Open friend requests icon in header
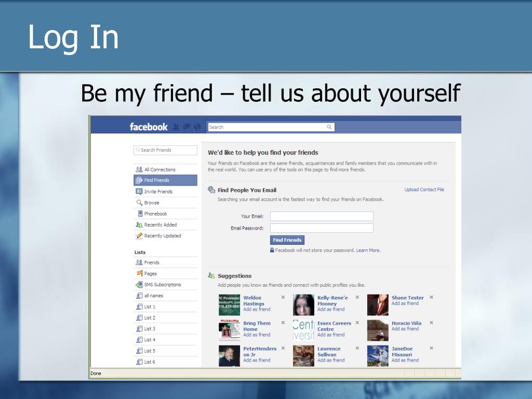The height and width of the screenshot is (399, 532). point(176,127)
